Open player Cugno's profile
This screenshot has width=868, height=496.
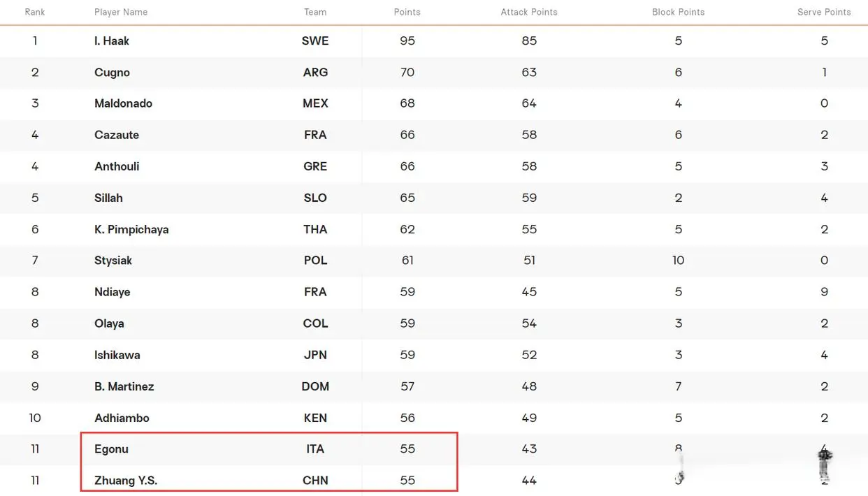pos(112,72)
